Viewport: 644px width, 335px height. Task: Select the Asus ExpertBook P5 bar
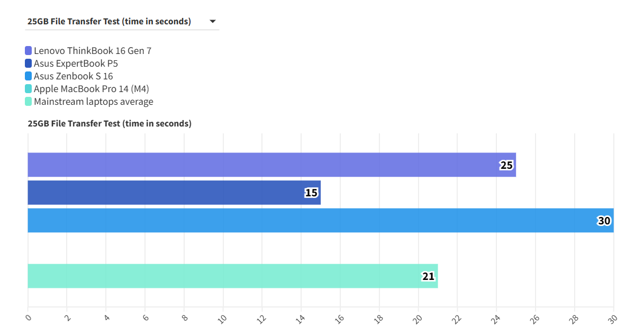coord(169,193)
